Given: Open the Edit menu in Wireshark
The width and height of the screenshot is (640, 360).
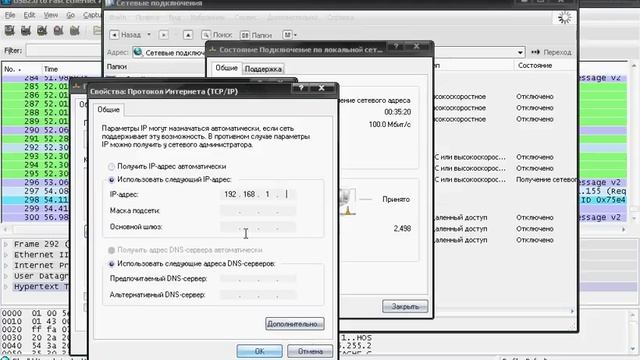Looking at the screenshot, I should (29, 15).
